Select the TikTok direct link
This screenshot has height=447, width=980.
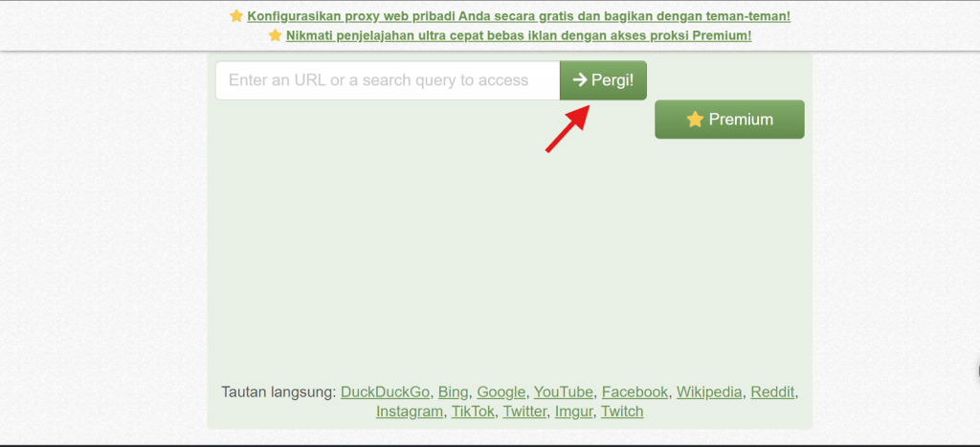click(x=473, y=412)
